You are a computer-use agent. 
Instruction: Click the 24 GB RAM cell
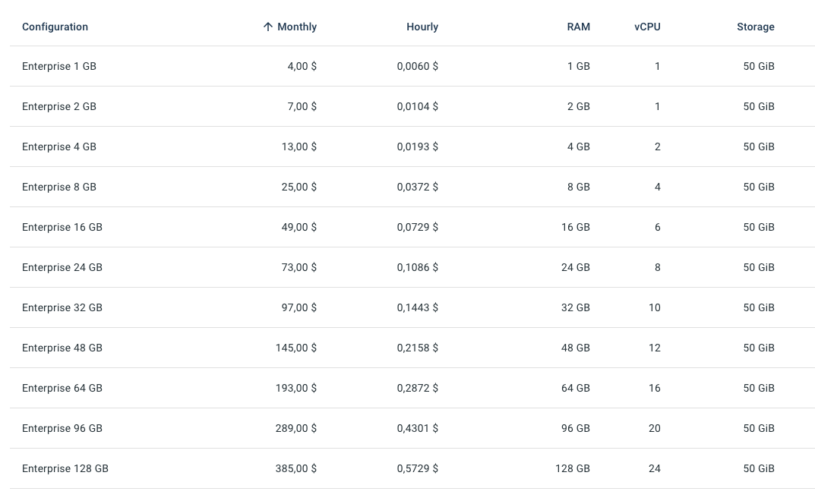point(576,268)
